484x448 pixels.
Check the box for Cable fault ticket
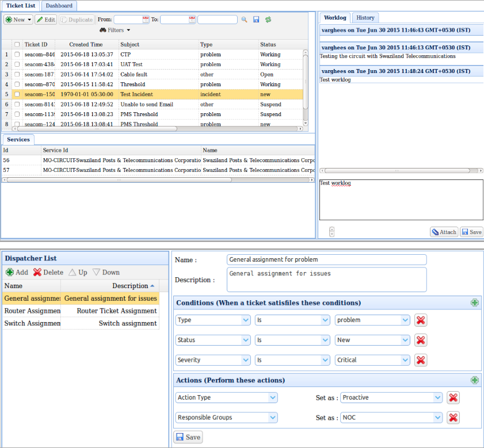pyautogui.click(x=17, y=74)
